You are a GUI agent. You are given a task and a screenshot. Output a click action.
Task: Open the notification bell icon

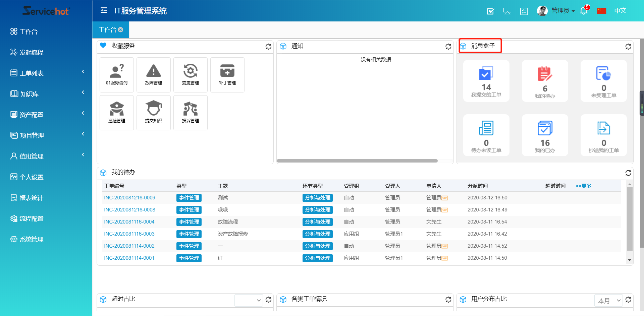584,11
